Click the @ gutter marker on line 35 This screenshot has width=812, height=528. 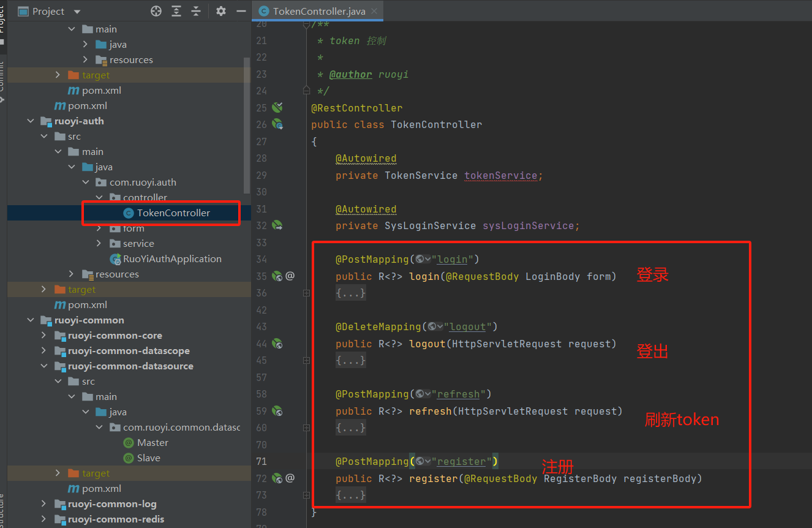(x=290, y=276)
